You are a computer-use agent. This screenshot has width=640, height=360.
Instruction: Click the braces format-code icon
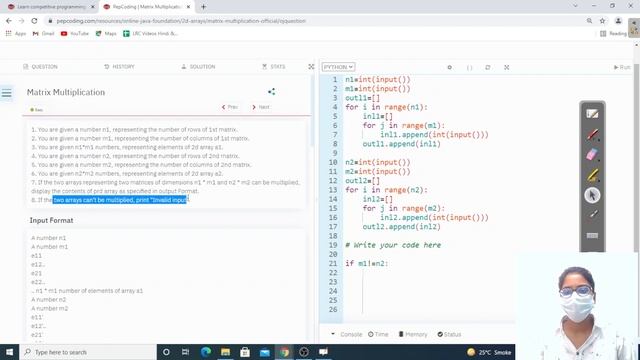tap(469, 67)
